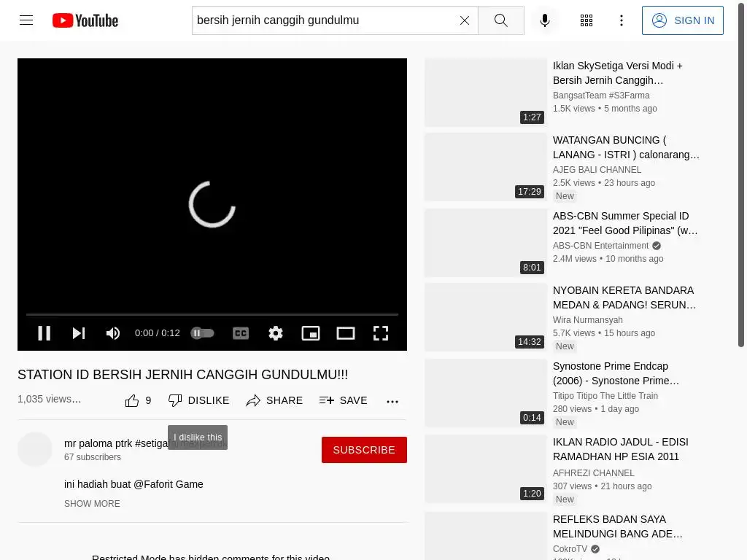Image resolution: width=747 pixels, height=560 pixels.
Task: Click the video title STATION ID BERSIH JERNIH
Action: coord(182,375)
